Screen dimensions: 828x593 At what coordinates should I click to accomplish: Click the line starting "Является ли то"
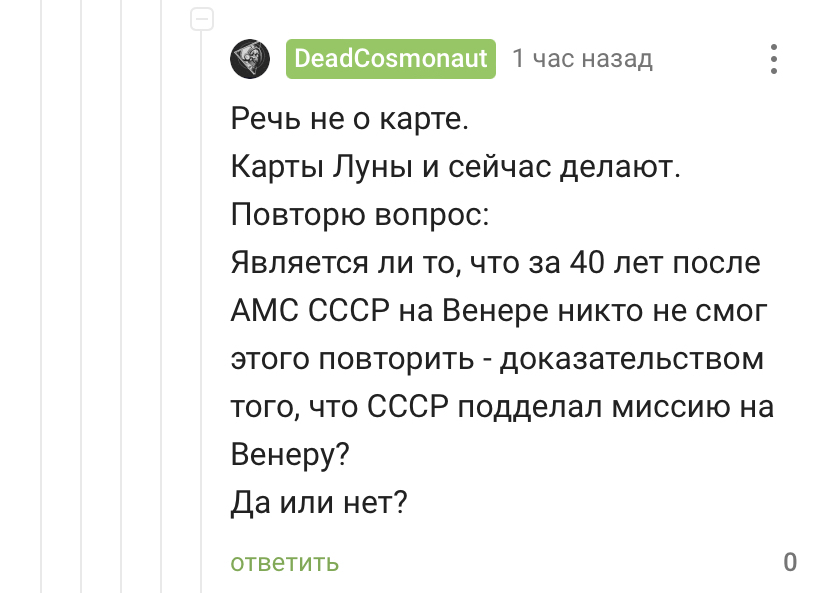point(495,264)
